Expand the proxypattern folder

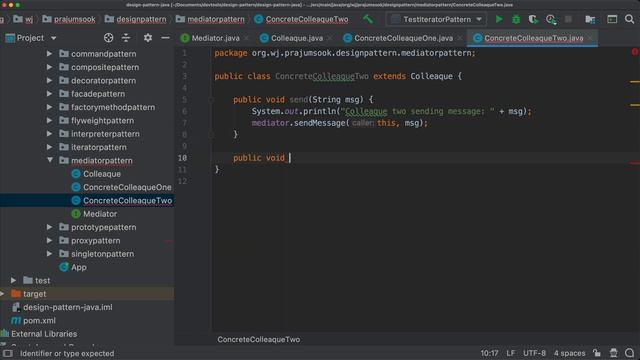click(49, 240)
